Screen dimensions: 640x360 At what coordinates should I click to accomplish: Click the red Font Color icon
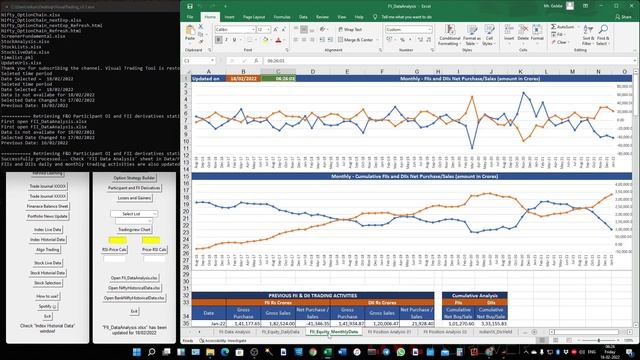click(x=278, y=40)
